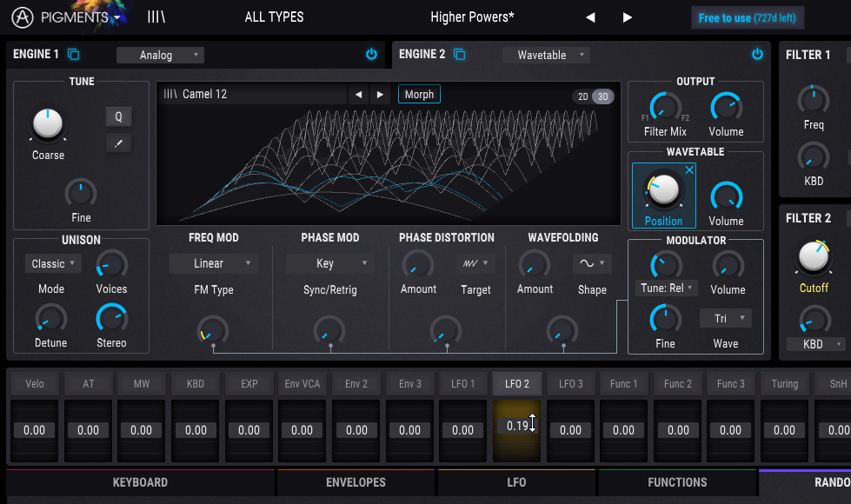
Task: Click the pencil edit button in Tune
Action: 118,143
